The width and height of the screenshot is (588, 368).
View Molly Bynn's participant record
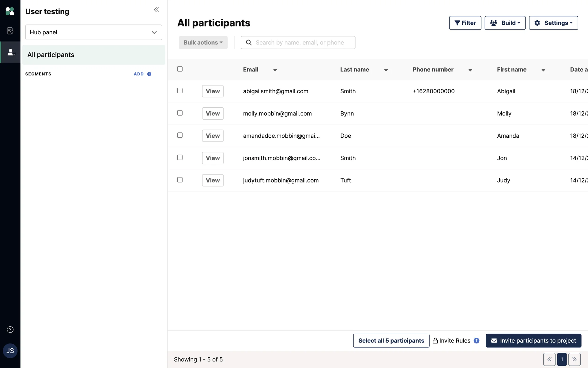click(213, 113)
